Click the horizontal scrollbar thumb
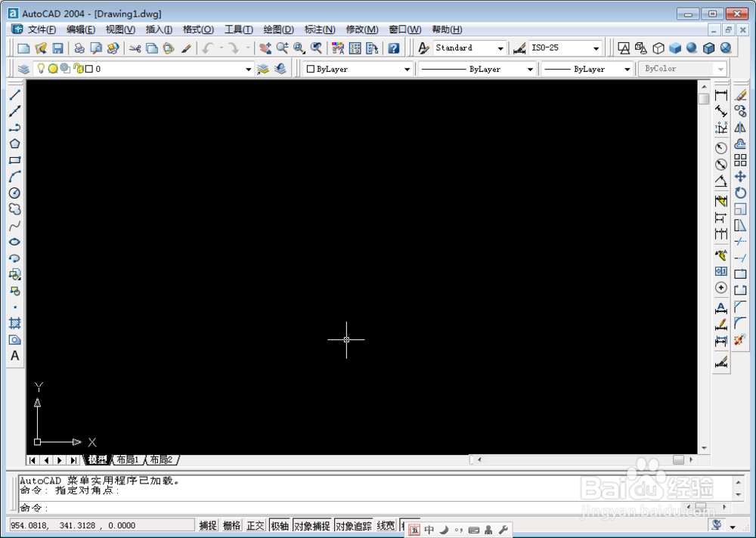The width and height of the screenshot is (756, 538). pyautogui.click(x=678, y=460)
